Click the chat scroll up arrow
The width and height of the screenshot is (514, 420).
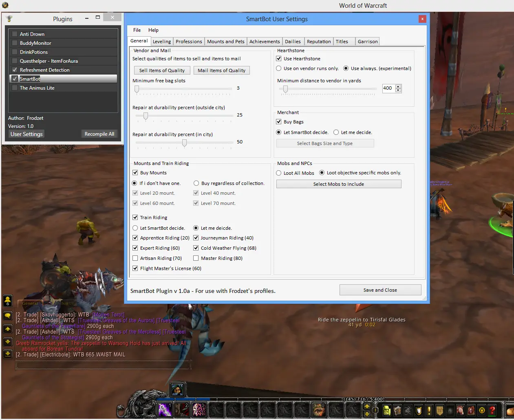point(8,329)
